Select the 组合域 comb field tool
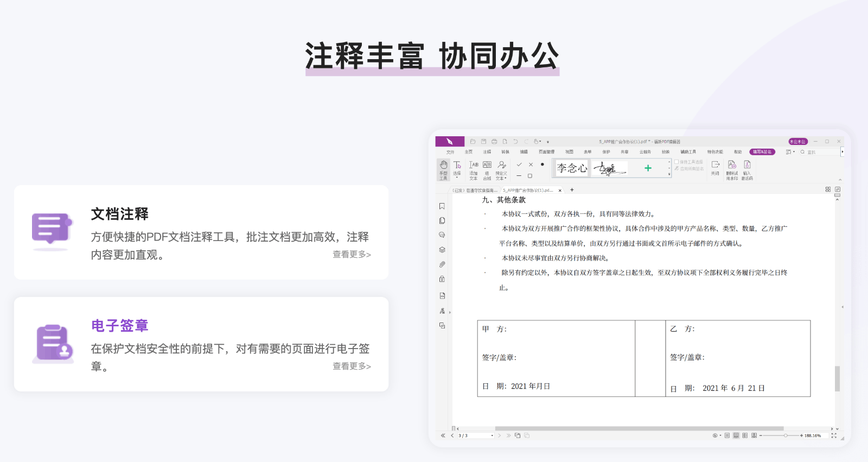Viewport: 868px width, 462px height. tap(487, 170)
